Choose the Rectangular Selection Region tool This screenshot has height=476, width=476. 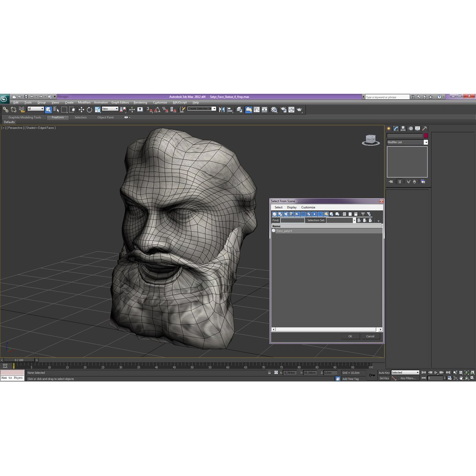[64, 110]
